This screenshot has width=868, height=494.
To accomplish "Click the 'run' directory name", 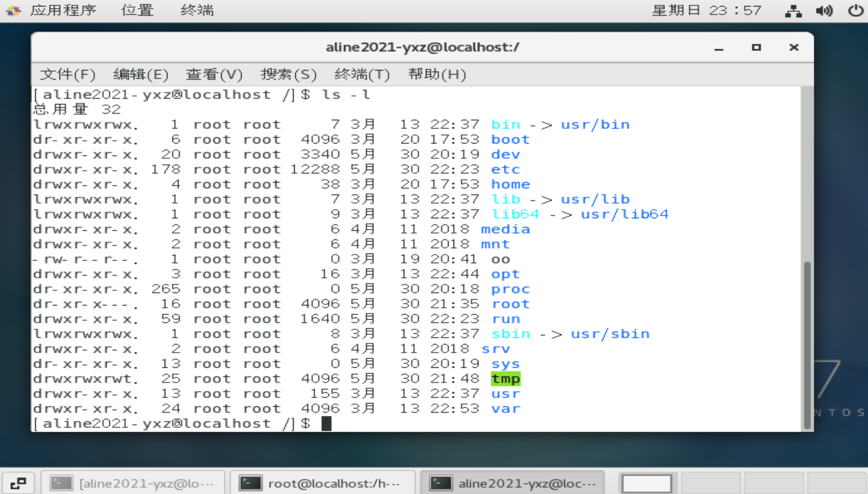I will click(x=506, y=319).
